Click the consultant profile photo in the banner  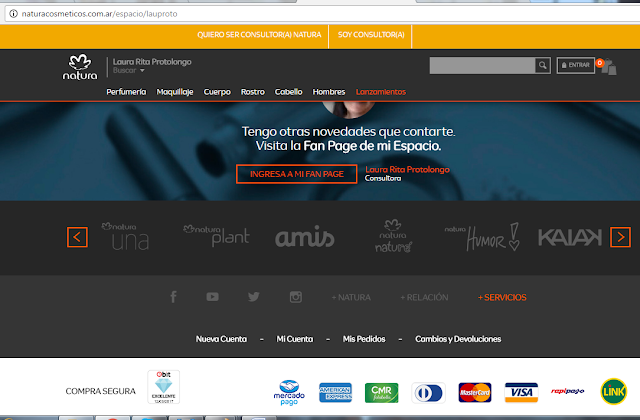click(349, 109)
